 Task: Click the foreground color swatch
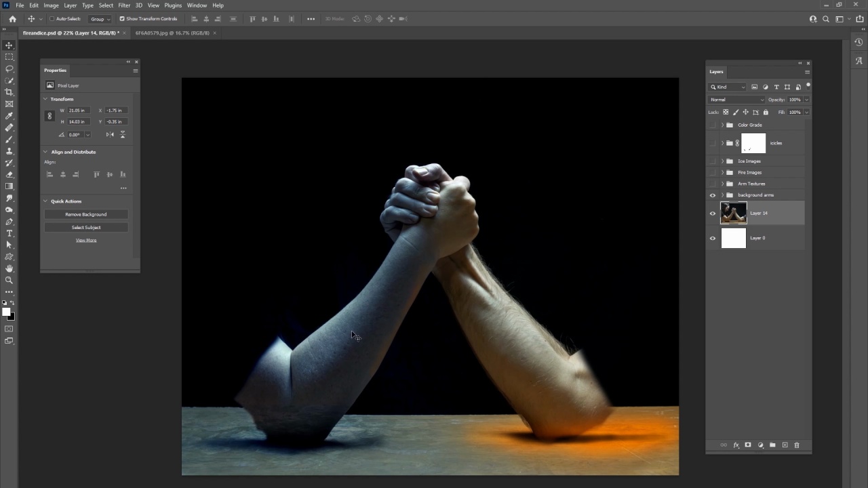(x=6, y=312)
